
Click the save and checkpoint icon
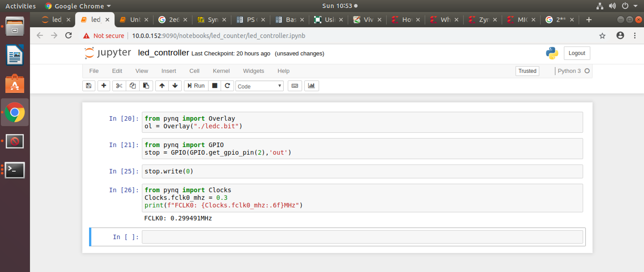point(89,86)
